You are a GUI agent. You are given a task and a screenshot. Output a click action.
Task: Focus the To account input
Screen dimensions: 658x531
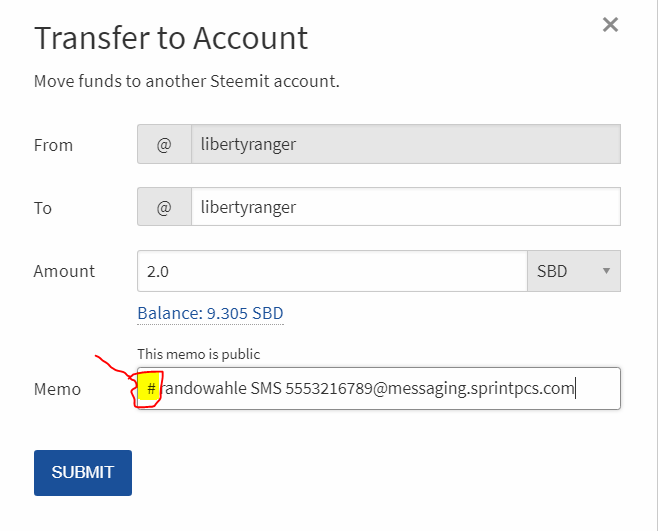click(x=405, y=207)
